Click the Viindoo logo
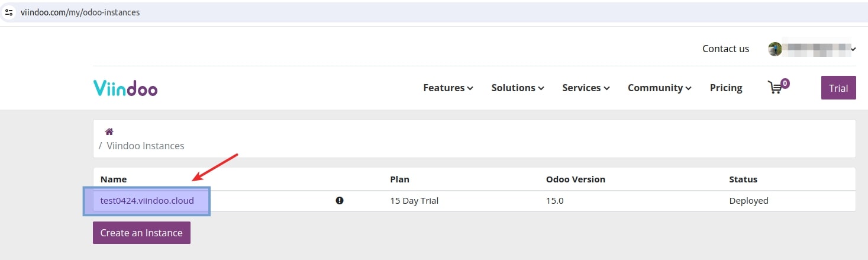The height and width of the screenshot is (260, 868). point(125,88)
